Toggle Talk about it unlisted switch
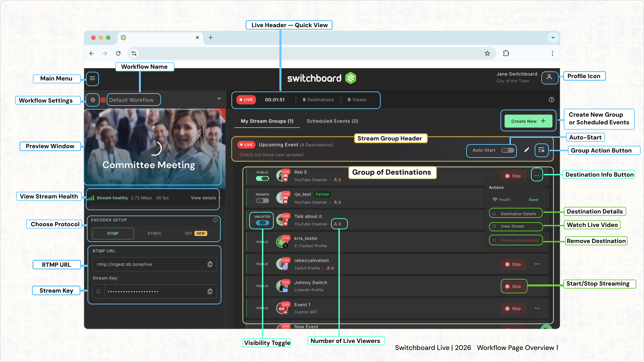Viewport: 644px width, 362px height. 262,223
